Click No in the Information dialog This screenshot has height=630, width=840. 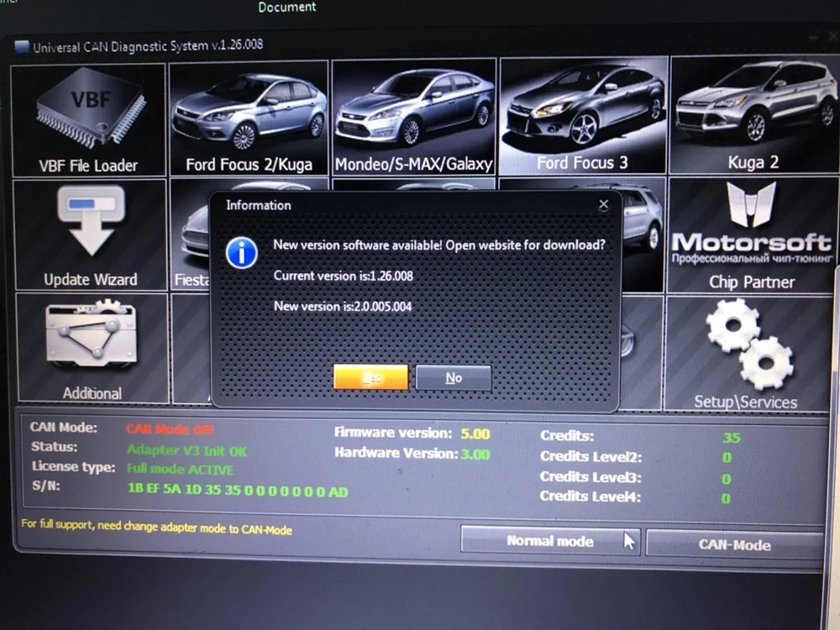[454, 378]
